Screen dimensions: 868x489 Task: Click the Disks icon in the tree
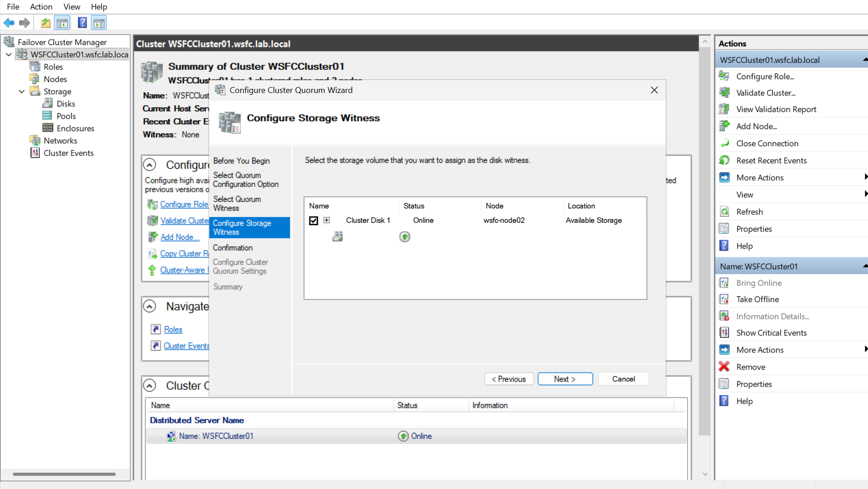(47, 103)
